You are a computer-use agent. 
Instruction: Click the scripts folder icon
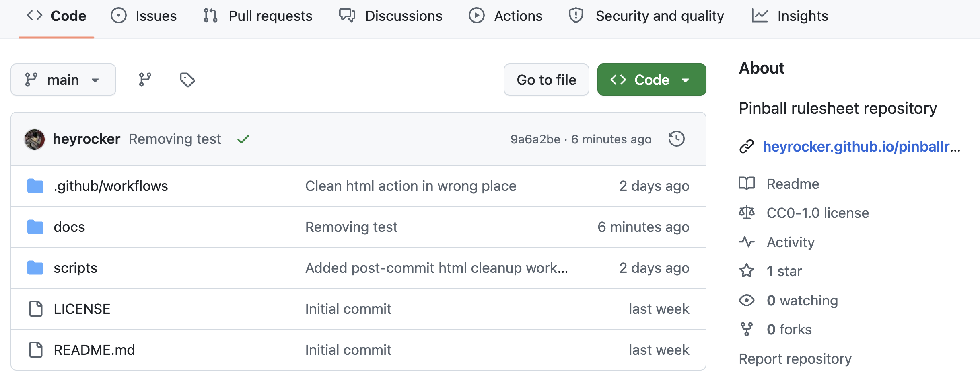click(35, 268)
